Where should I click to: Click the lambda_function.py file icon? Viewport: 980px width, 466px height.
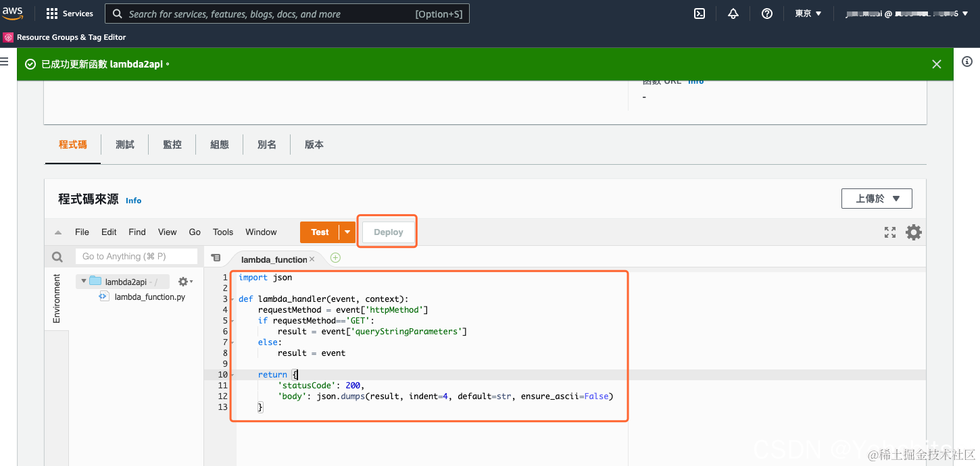[x=103, y=296]
